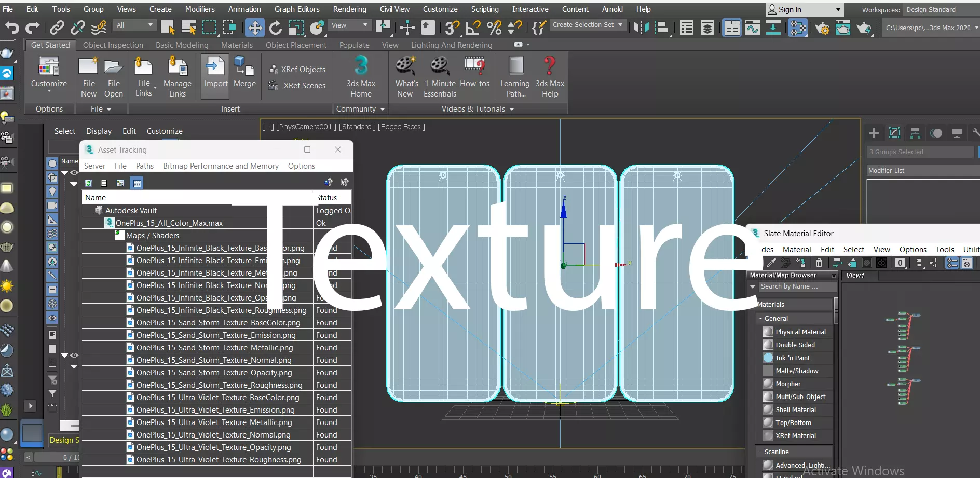Click the time slider showing 0 / 10

click(57, 457)
